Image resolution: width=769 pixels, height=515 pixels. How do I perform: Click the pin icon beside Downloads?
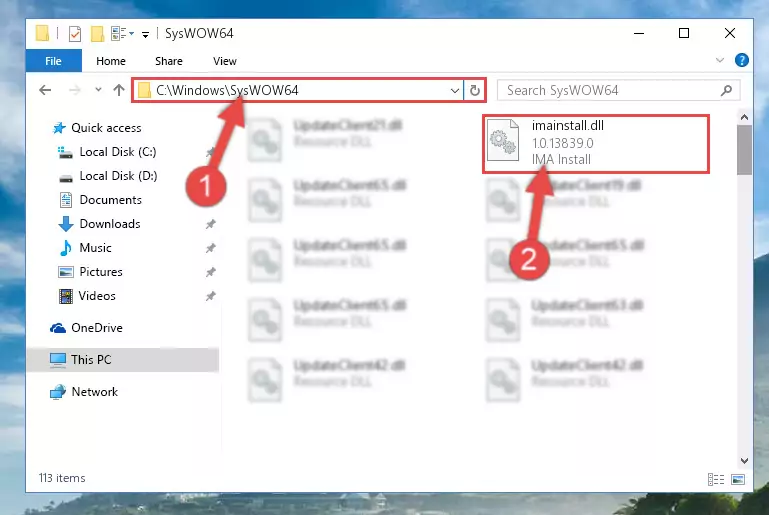[210, 224]
